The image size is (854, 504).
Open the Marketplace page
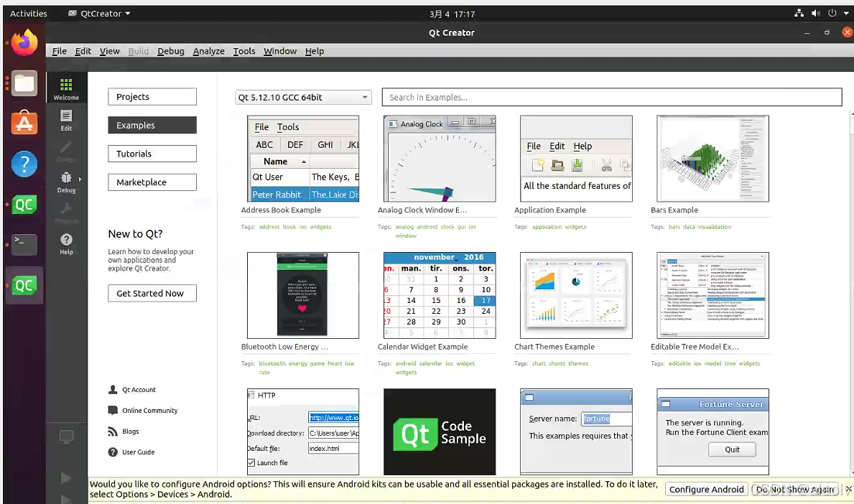tap(152, 182)
